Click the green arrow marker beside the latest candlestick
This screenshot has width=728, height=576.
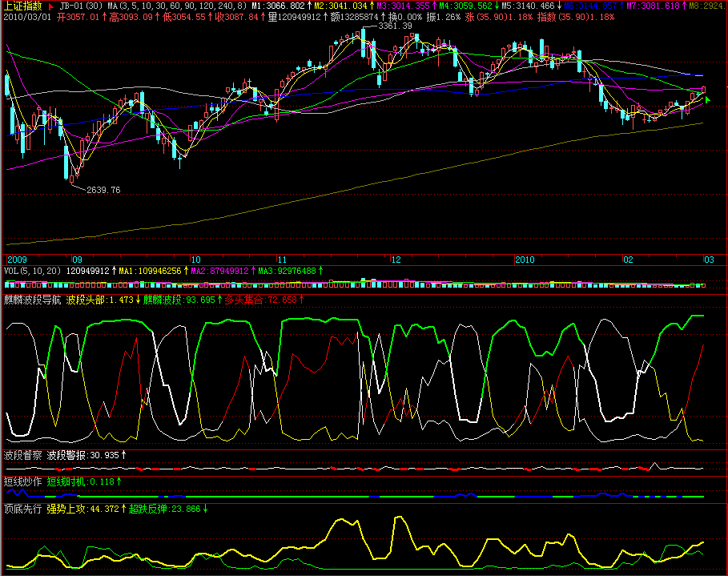(x=707, y=99)
